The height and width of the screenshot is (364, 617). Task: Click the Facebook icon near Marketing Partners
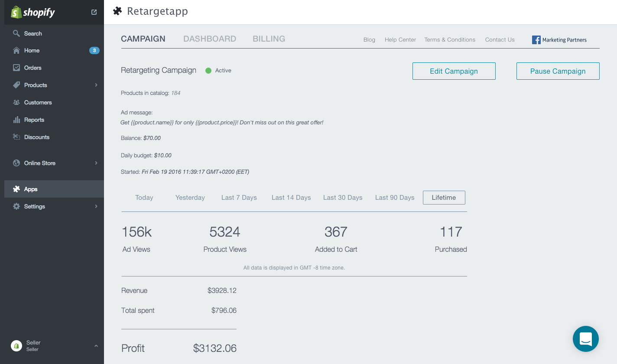coord(536,40)
